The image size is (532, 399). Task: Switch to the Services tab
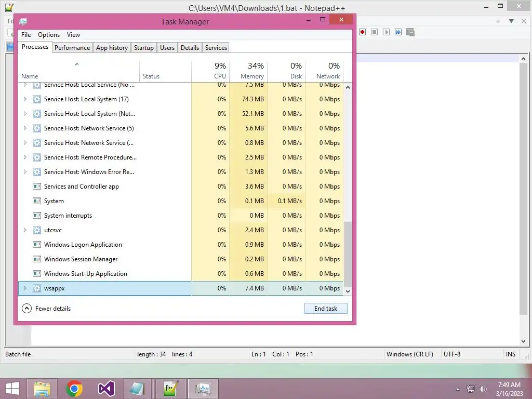tap(216, 47)
